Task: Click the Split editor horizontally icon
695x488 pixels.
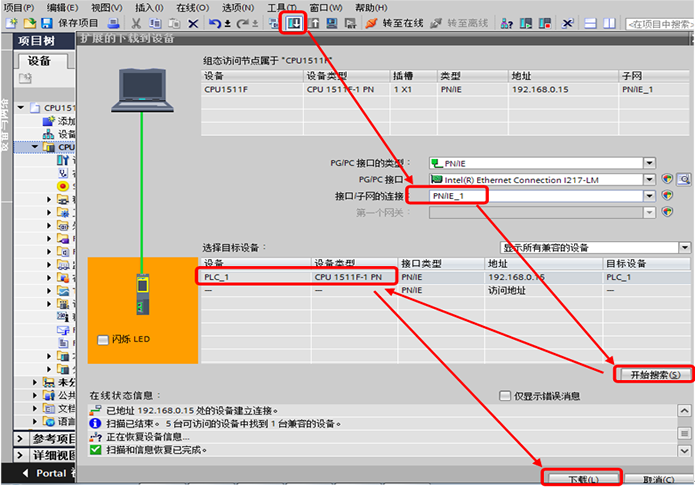Action: 590,23
